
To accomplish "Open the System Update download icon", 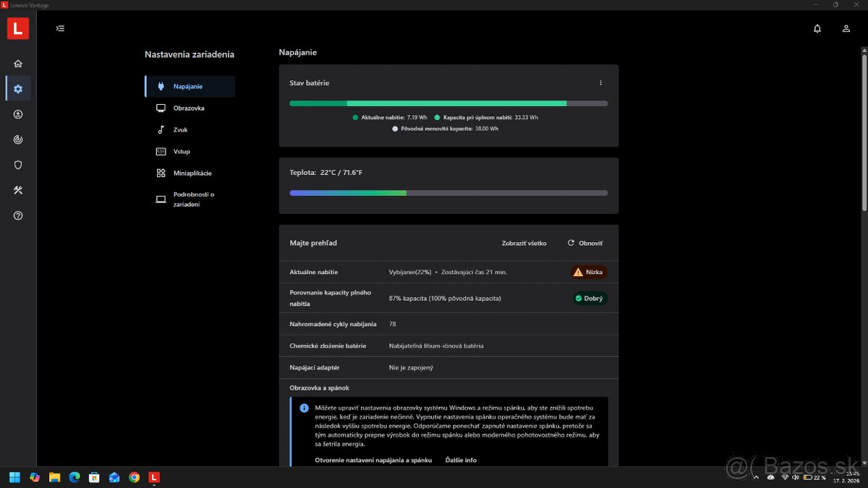I will coord(18,114).
